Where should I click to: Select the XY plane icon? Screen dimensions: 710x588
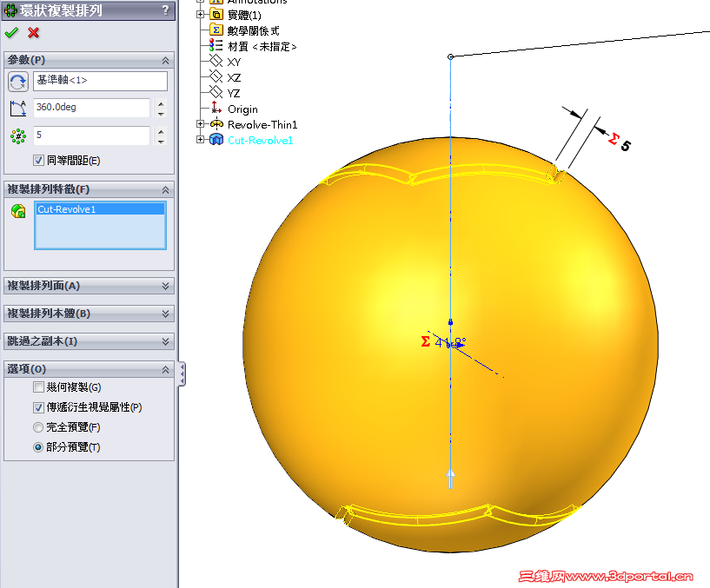click(x=216, y=61)
